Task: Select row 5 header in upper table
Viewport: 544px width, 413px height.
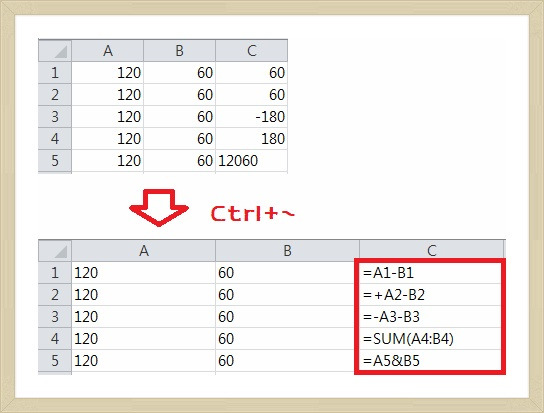Action: pos(55,160)
